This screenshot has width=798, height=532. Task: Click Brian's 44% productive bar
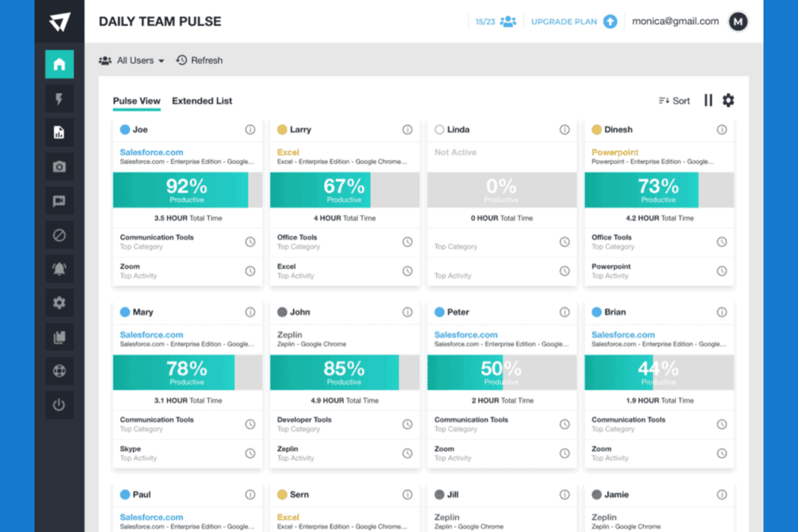click(659, 372)
